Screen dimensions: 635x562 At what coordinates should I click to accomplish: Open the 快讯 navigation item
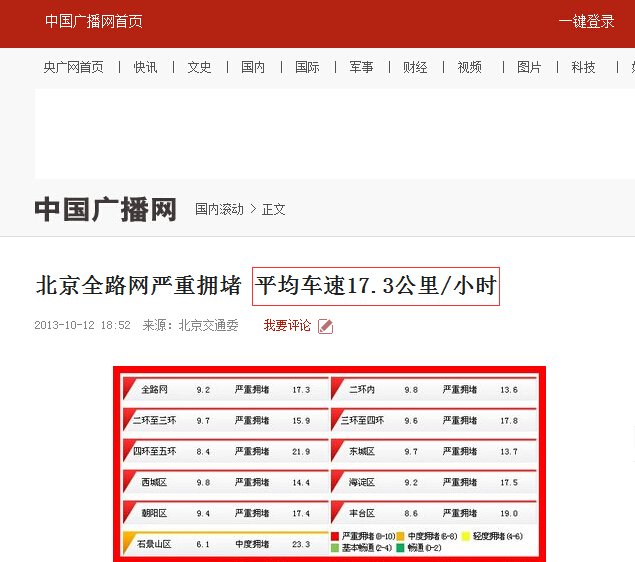(x=145, y=67)
